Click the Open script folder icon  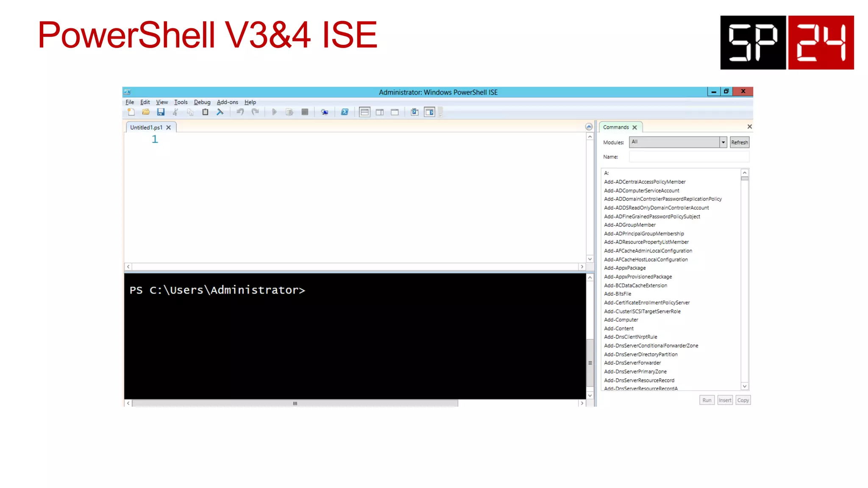pyautogui.click(x=146, y=112)
